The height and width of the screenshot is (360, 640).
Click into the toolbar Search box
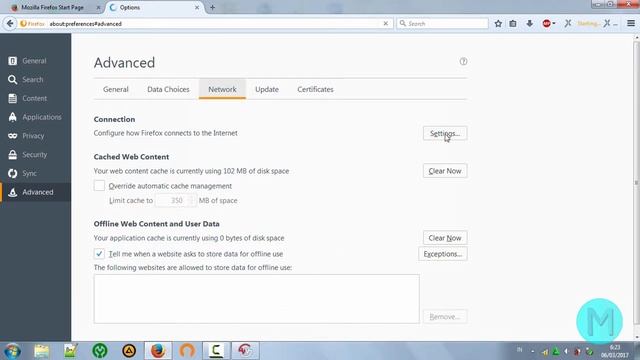pos(442,24)
